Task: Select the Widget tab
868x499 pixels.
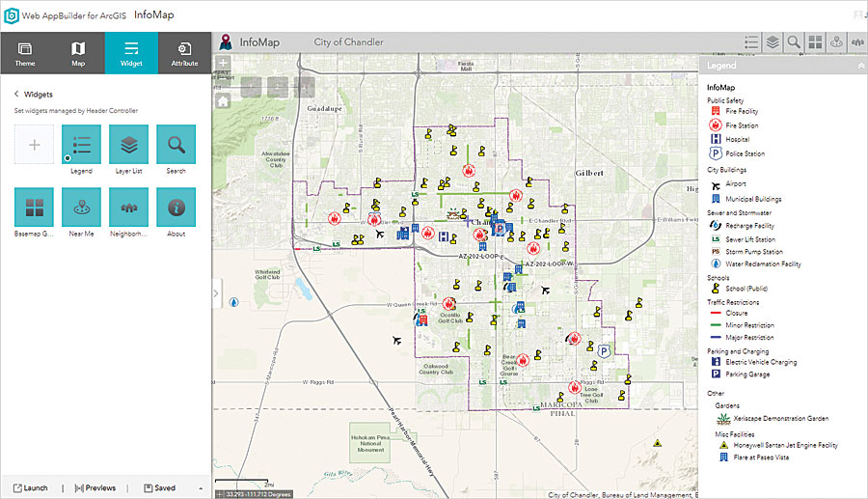Action: tap(131, 53)
